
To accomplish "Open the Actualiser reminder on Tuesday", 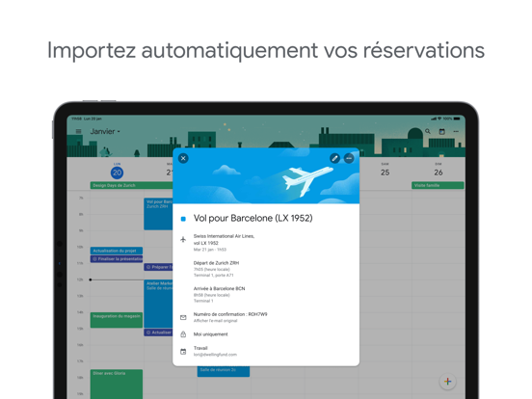I will click(158, 332).
